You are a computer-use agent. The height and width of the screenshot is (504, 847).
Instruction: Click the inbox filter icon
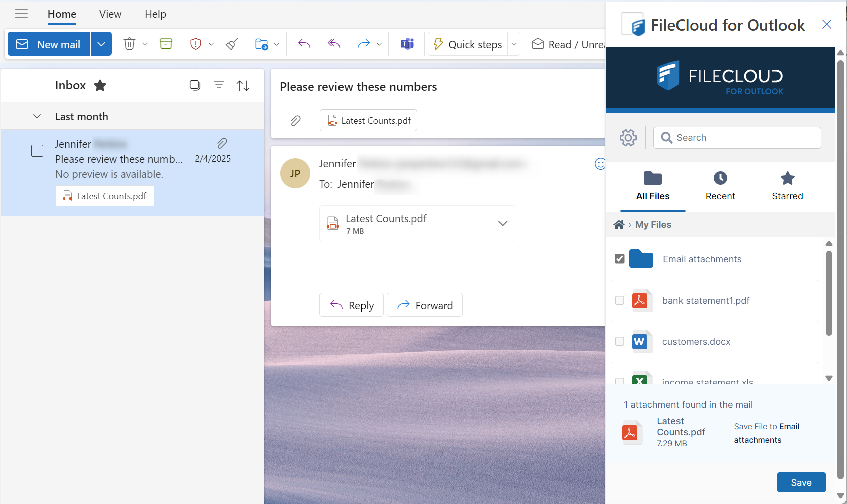click(x=219, y=85)
